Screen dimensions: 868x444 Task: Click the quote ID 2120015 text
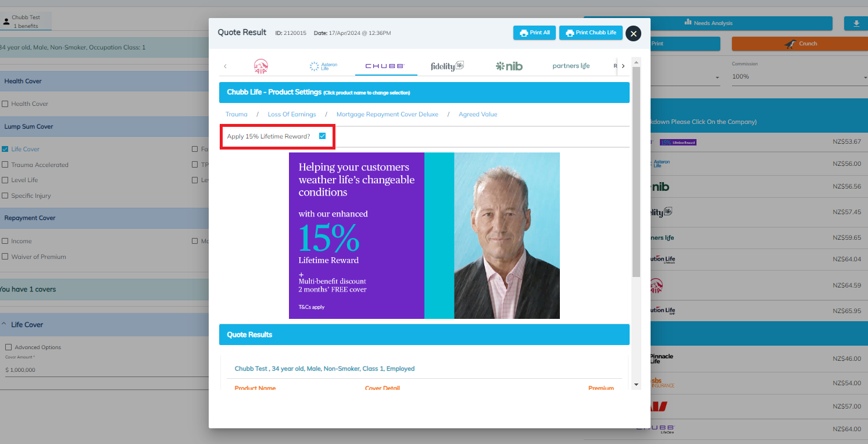(x=291, y=33)
